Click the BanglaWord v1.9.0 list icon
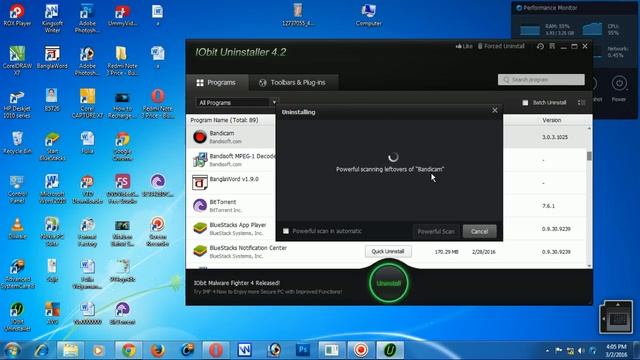Screen dimensions: 640x360 pyautogui.click(x=200, y=183)
